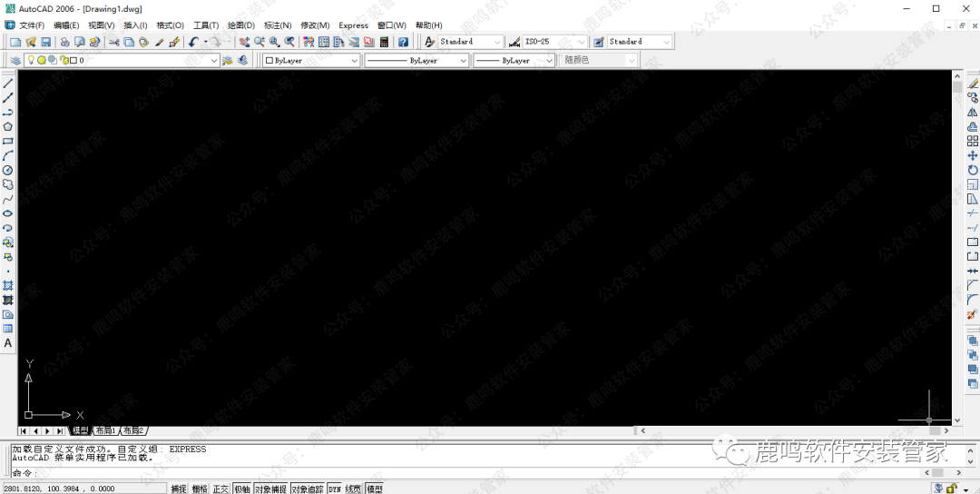
Task: Toggle 正交 ortho mode in status bar
Action: [220, 489]
